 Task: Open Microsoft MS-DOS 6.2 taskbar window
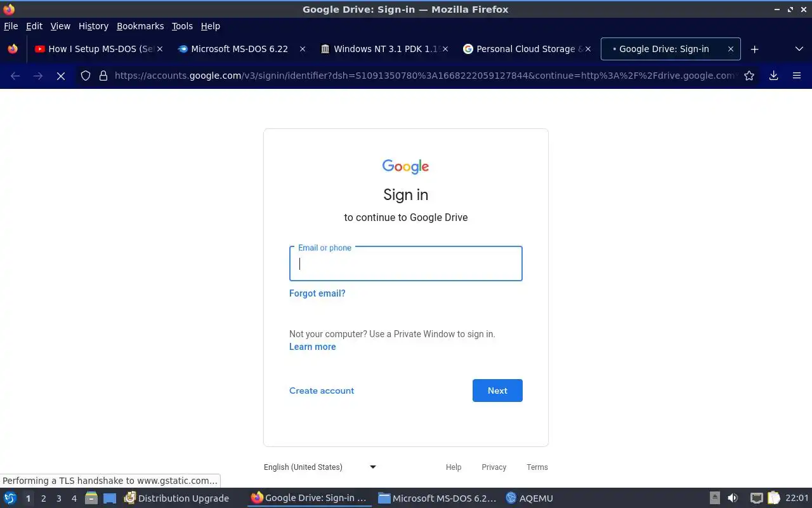tap(437, 498)
